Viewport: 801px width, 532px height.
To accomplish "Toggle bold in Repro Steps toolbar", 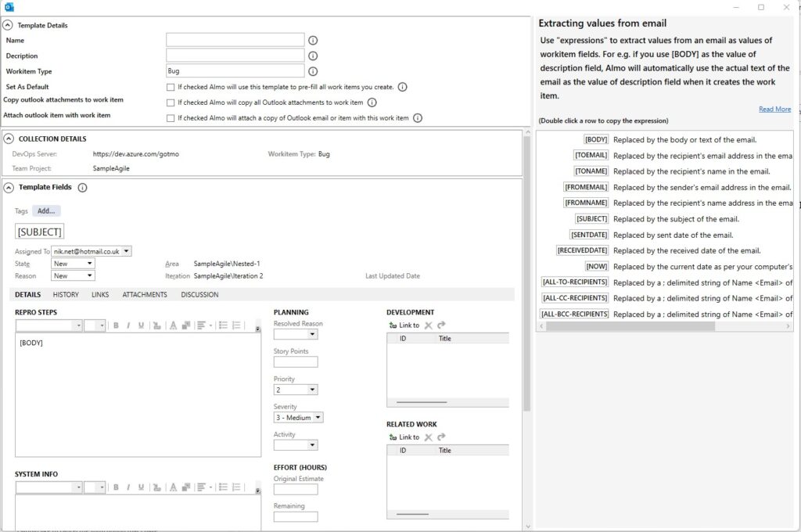I will pos(115,325).
